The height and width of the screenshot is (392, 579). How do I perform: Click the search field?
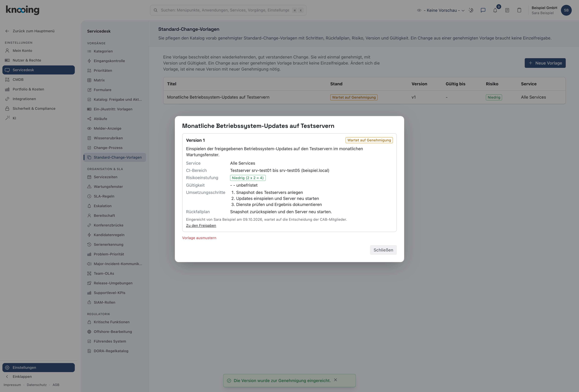tap(228, 10)
